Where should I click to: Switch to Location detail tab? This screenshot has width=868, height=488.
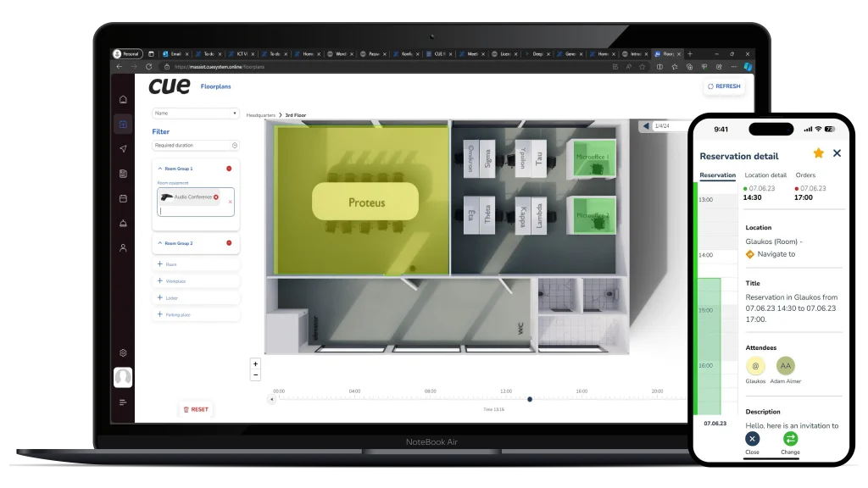[765, 175]
